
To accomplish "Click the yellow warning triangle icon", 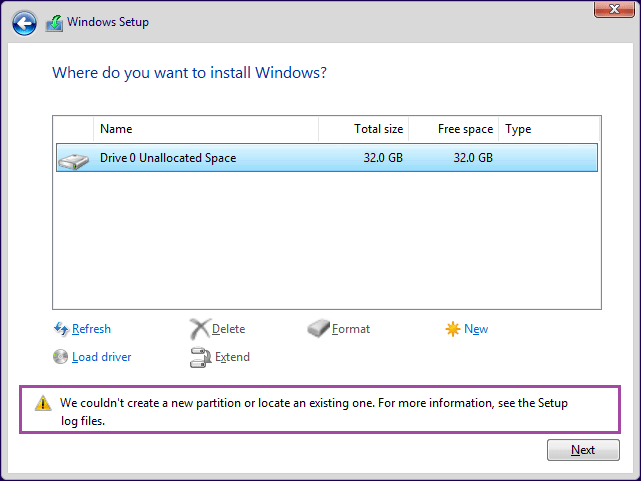I will tap(42, 404).
